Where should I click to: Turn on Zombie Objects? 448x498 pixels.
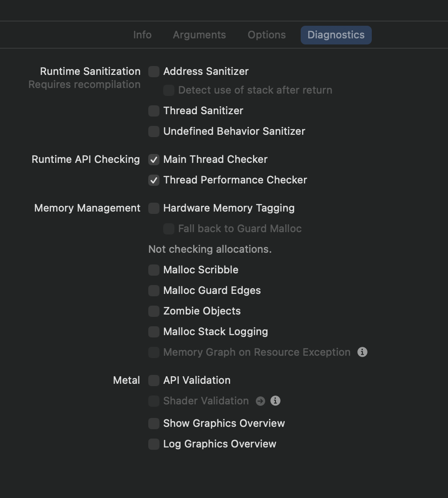pyautogui.click(x=154, y=311)
